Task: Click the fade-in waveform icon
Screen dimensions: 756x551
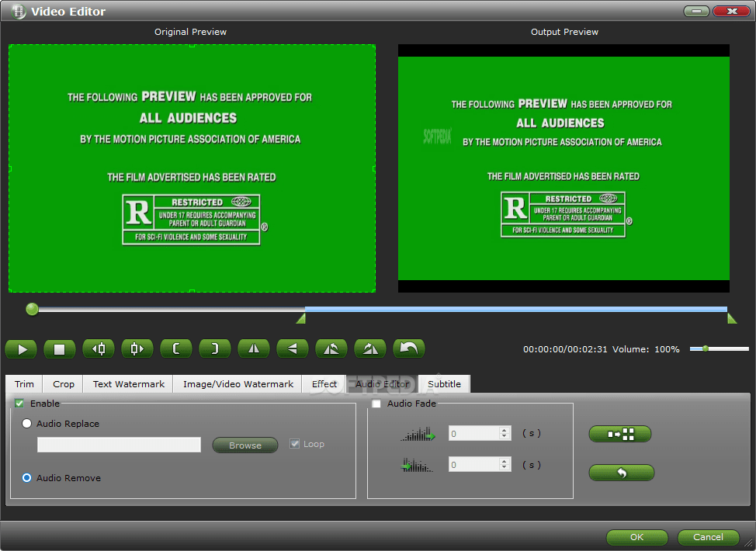Action: coord(418,434)
